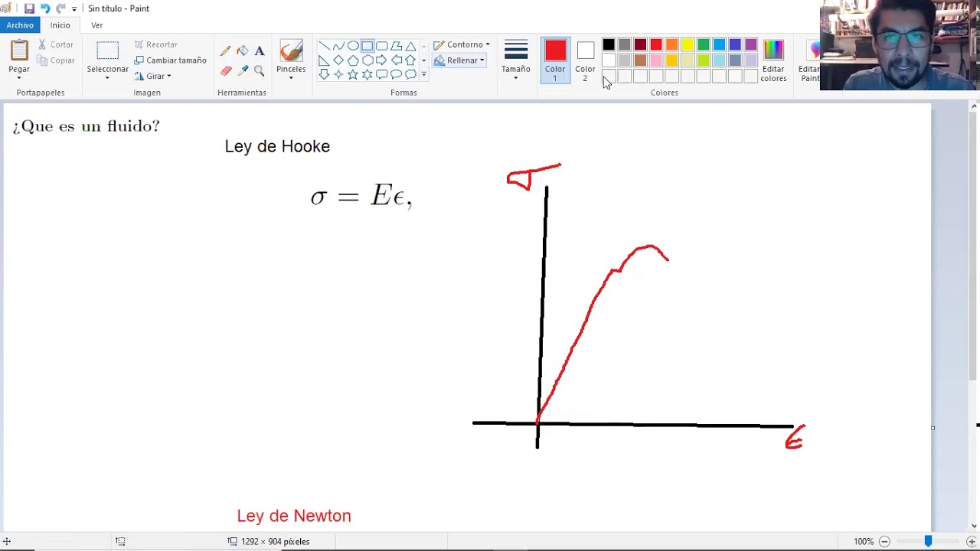Choose the Triangle shape
The width and height of the screenshot is (980, 551).
(x=411, y=46)
